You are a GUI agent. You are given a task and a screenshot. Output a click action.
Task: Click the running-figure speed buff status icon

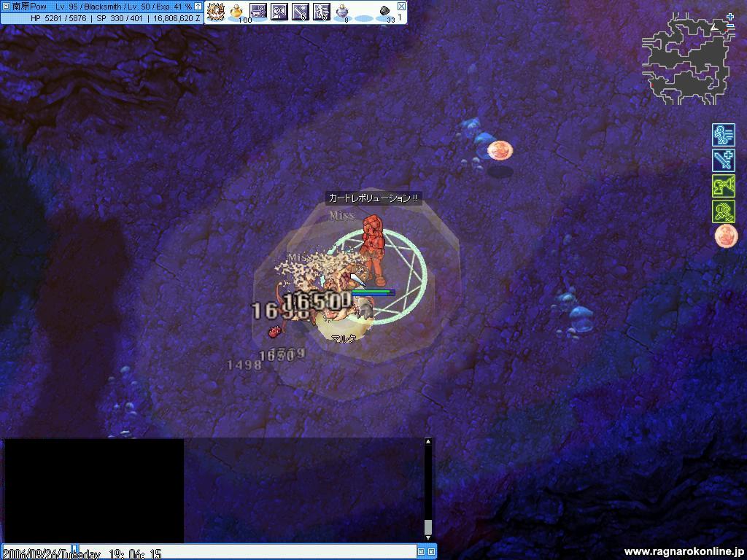723,135
